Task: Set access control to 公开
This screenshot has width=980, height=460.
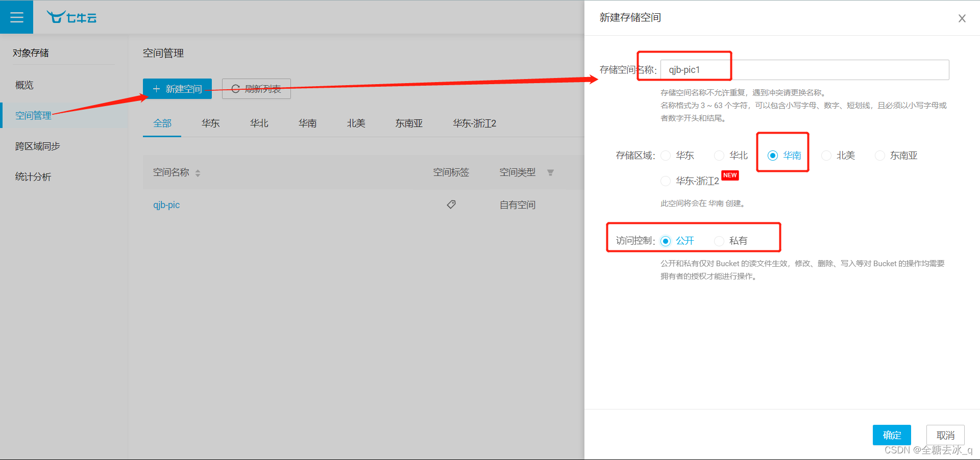Action: click(666, 241)
